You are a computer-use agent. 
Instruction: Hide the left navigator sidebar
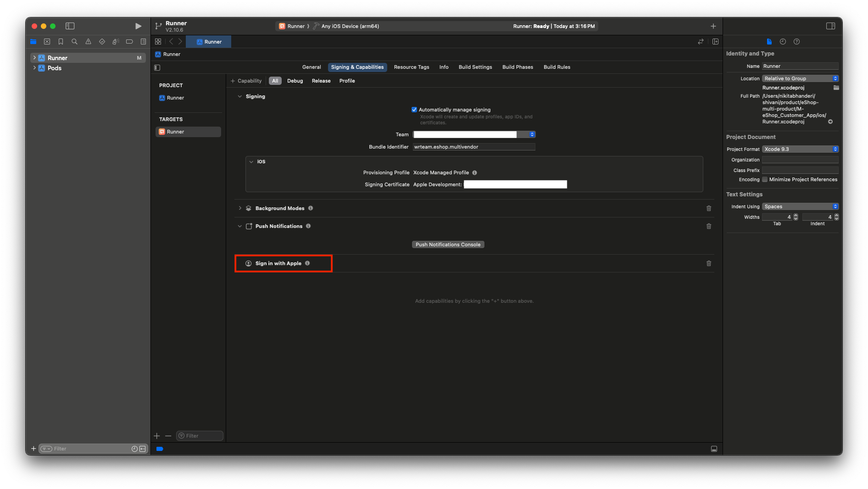pos(70,26)
